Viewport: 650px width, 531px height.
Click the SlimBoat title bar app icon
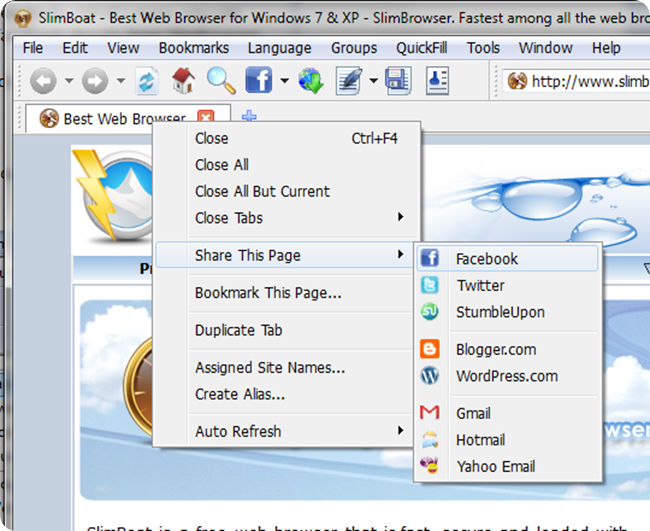[x=23, y=18]
